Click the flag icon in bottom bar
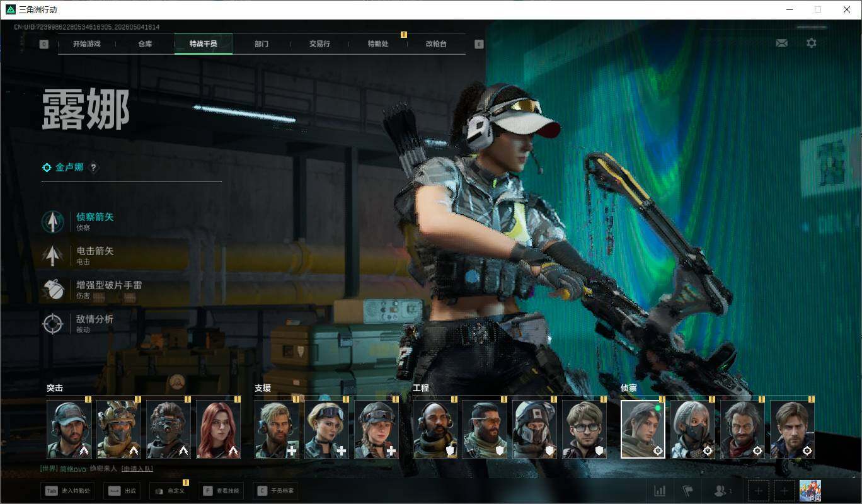Viewport: 862px width, 504px height. [x=687, y=491]
